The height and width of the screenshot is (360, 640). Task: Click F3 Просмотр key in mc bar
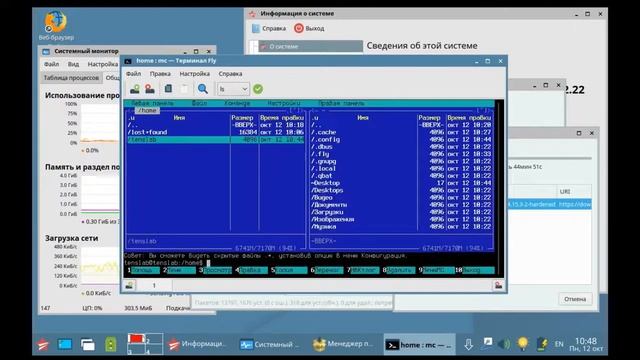pyautogui.click(x=215, y=270)
